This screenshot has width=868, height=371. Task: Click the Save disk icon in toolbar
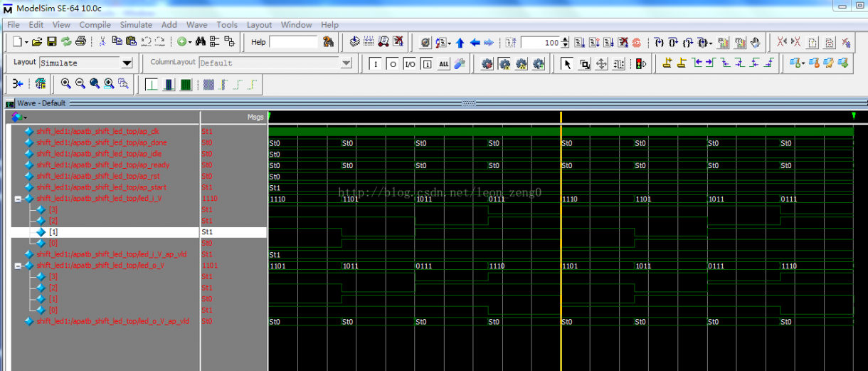click(52, 43)
